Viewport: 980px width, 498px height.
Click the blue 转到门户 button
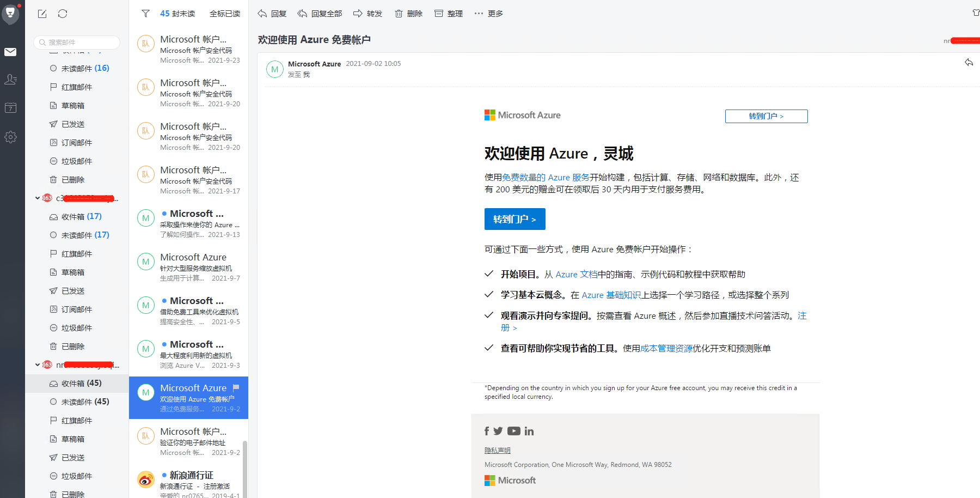[x=514, y=219]
